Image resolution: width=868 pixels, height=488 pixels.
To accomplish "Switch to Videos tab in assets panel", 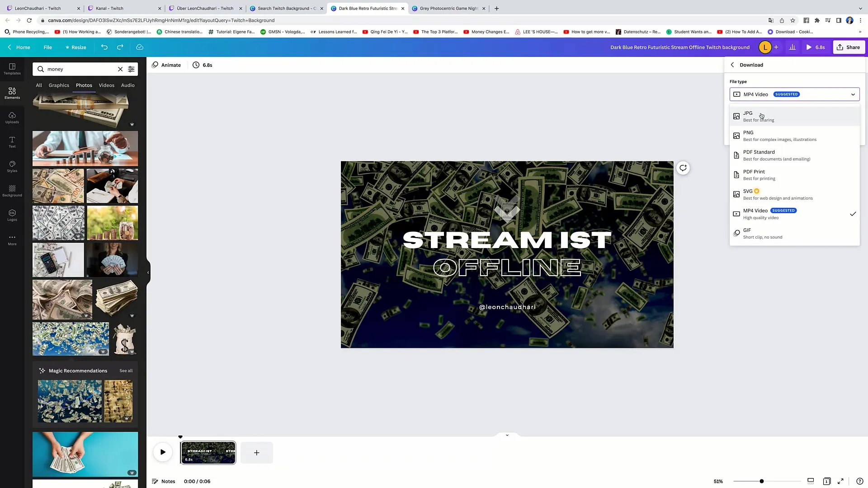I will click(x=106, y=84).
